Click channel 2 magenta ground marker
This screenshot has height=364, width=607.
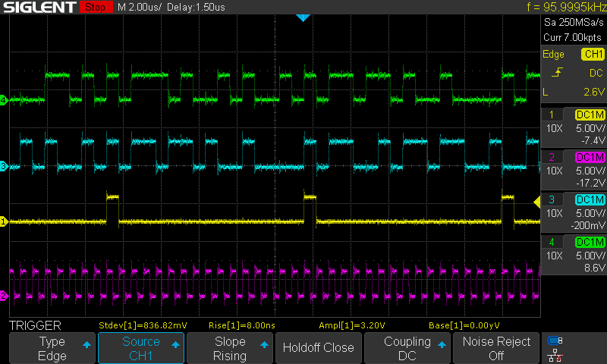[x=4, y=297]
